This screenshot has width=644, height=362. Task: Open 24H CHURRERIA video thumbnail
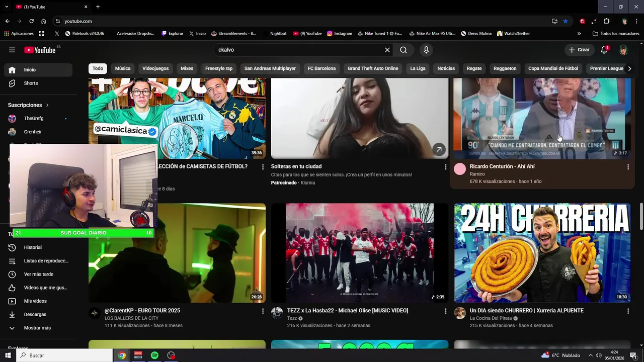point(542,253)
